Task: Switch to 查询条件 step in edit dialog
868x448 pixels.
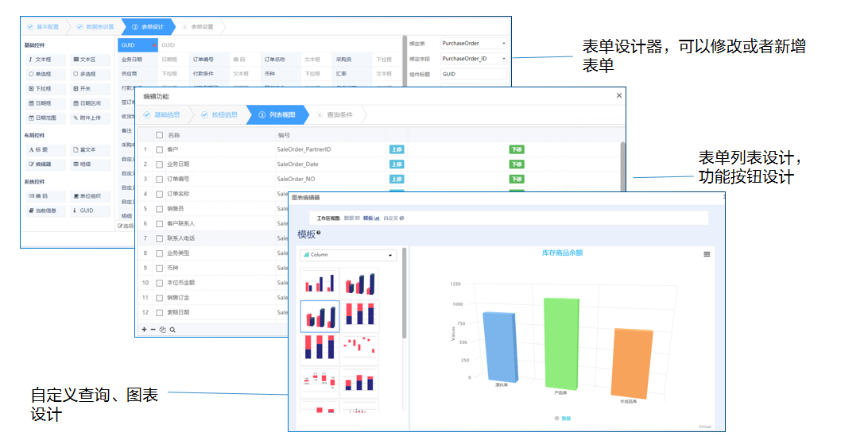Action: (335, 115)
